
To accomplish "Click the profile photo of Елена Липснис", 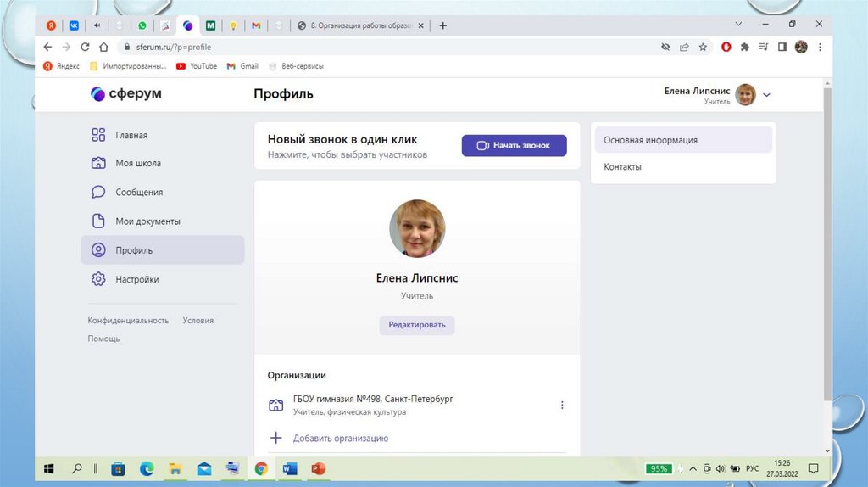I will pos(417,228).
